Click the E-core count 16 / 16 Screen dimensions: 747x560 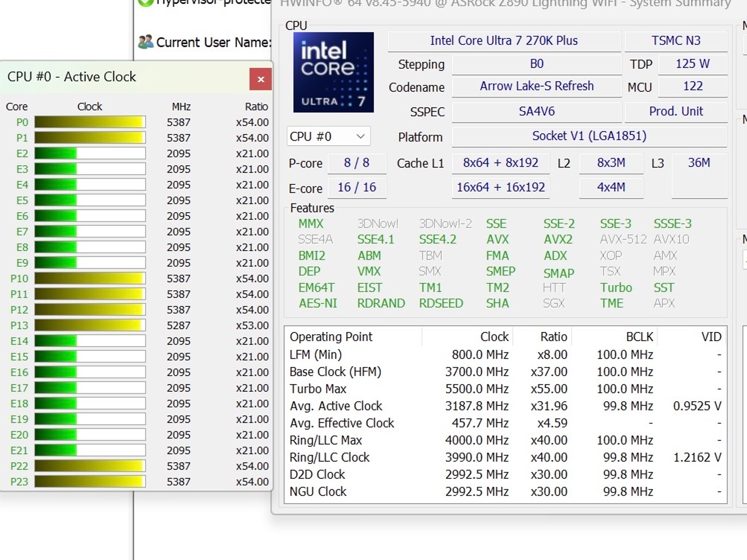(x=357, y=188)
